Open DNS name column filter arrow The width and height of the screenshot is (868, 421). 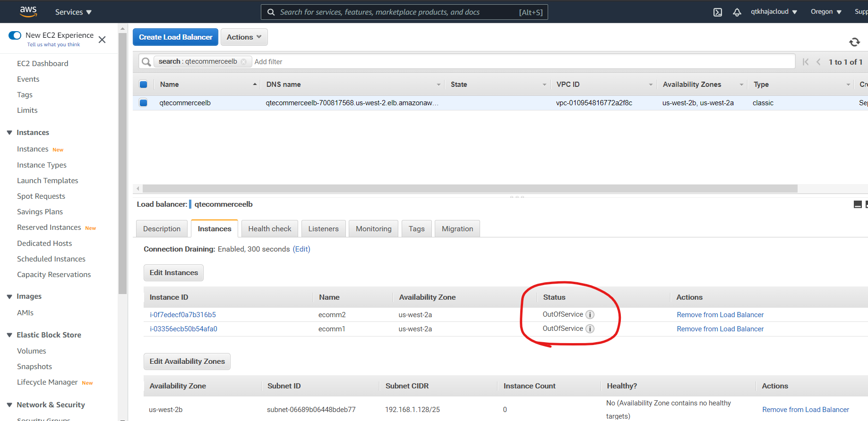(438, 85)
